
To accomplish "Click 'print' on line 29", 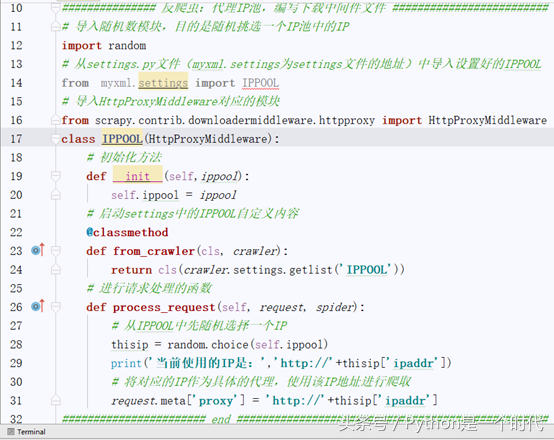I will 126,363.
